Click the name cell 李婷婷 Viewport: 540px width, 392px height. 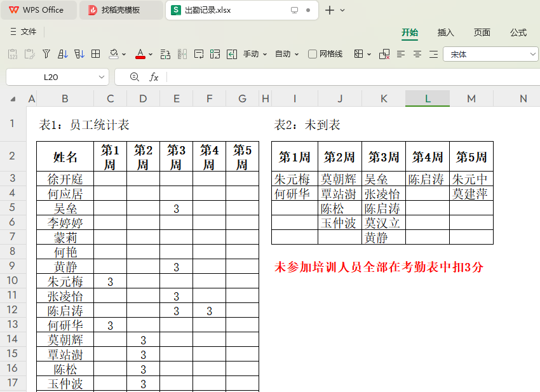(x=65, y=222)
